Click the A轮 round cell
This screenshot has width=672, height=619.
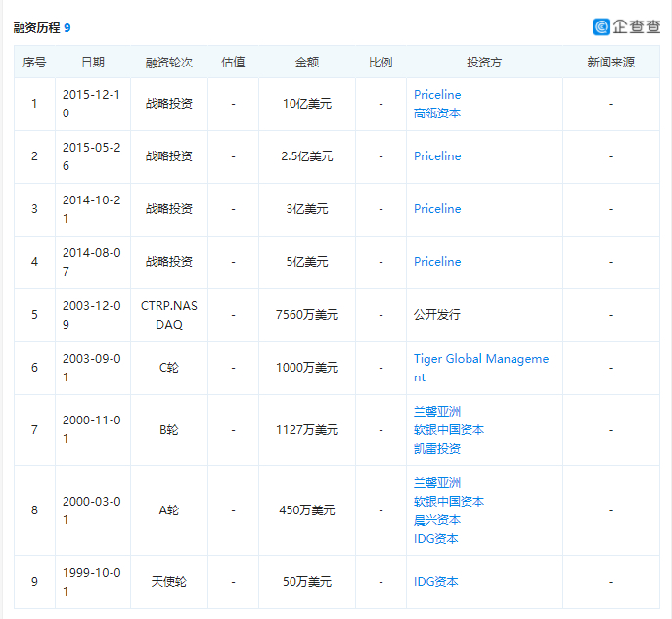point(169,510)
